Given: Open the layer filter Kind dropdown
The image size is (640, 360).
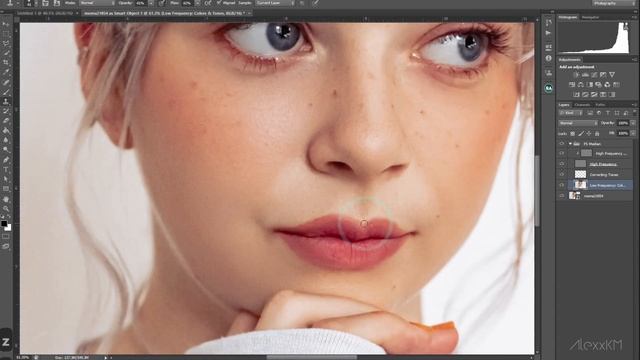Looking at the screenshot, I should 571,113.
